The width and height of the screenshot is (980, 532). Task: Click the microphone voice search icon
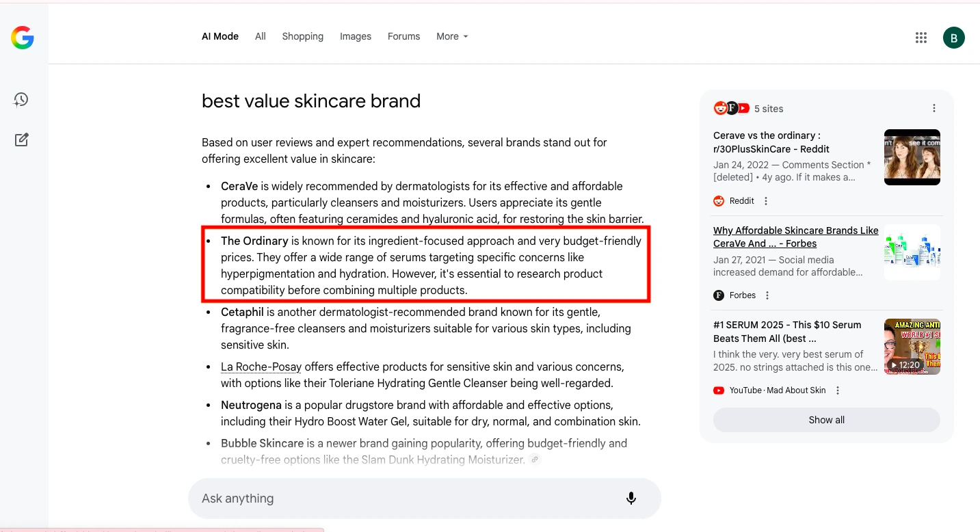tap(631, 498)
